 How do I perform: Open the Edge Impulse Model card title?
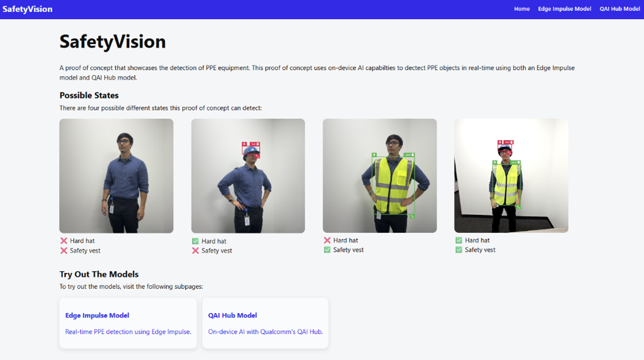[x=97, y=315]
